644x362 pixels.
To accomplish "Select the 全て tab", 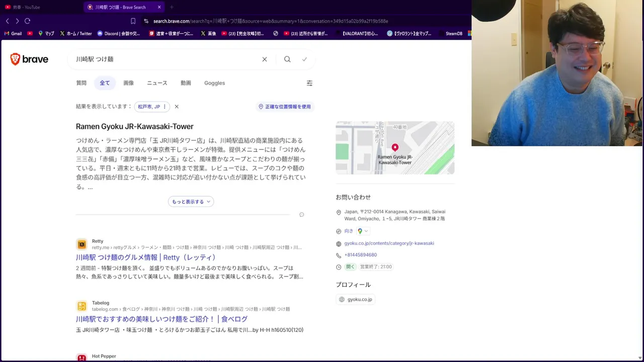I will (105, 83).
